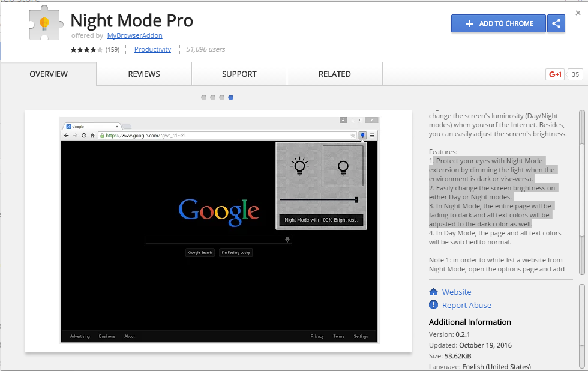Switch to the Related tab
The image size is (588, 371).
[335, 74]
